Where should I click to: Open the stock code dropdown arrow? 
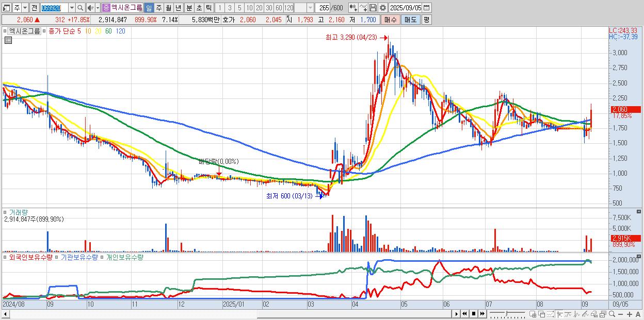click(72, 8)
